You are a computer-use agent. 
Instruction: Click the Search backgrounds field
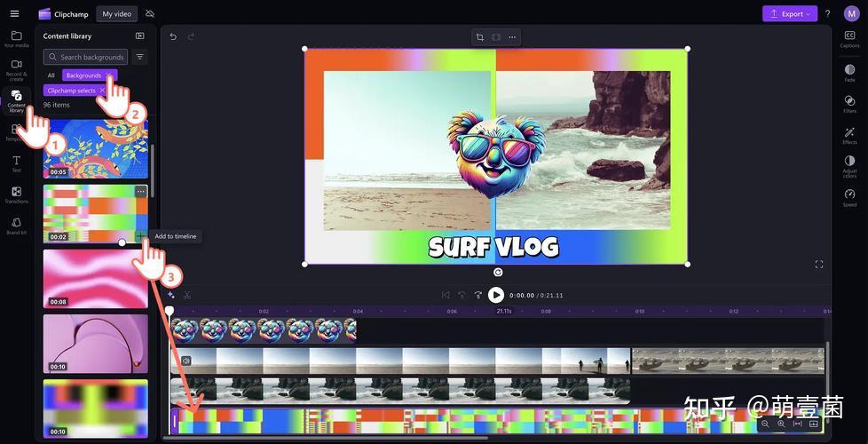pos(85,57)
